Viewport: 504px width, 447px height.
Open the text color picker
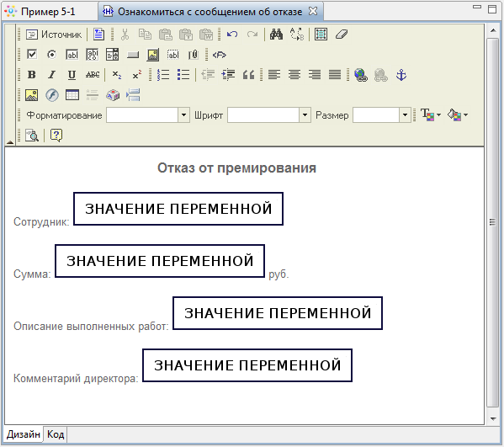point(431,114)
